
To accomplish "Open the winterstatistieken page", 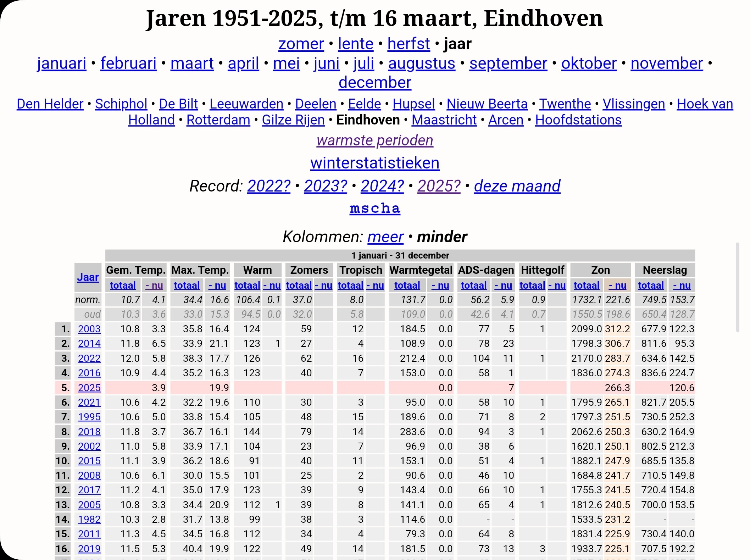I will (x=374, y=163).
